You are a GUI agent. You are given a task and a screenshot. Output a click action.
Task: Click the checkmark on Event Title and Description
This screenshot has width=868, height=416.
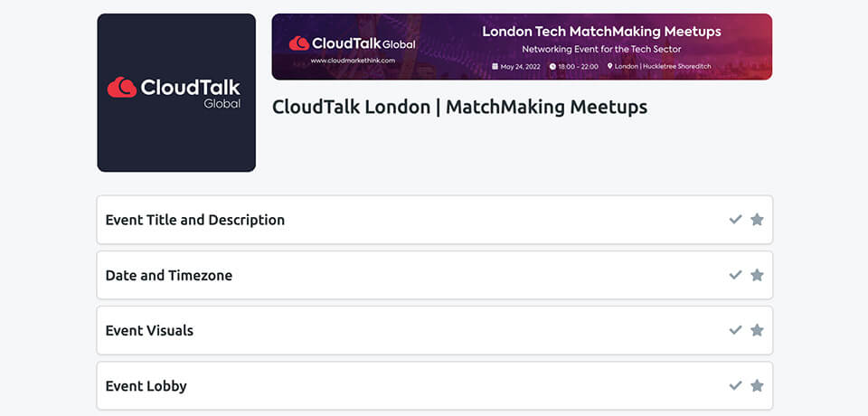(x=735, y=220)
